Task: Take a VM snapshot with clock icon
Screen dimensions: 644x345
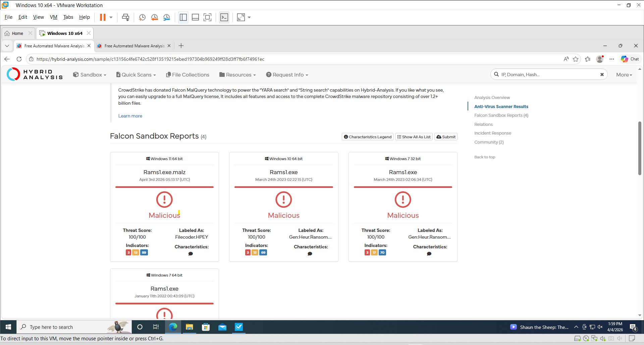Action: tap(142, 17)
